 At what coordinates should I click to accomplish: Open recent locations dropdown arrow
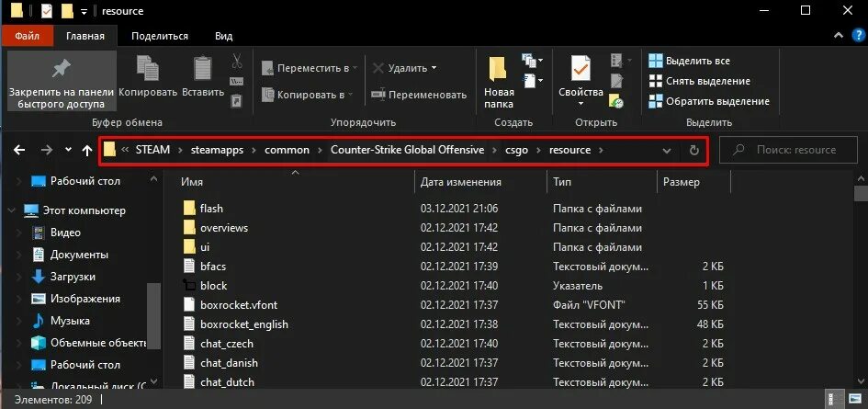coord(68,150)
